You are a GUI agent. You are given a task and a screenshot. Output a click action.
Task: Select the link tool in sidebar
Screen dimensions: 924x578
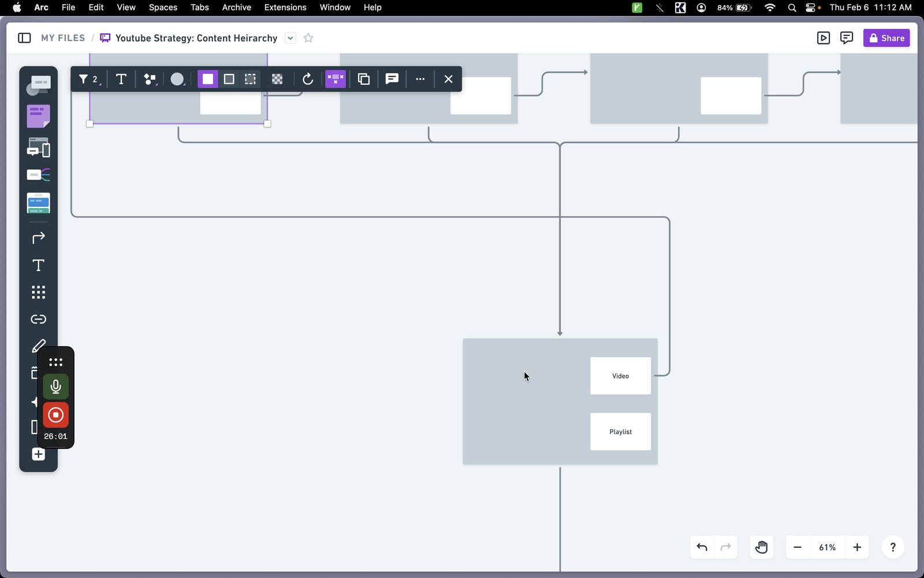pos(39,319)
